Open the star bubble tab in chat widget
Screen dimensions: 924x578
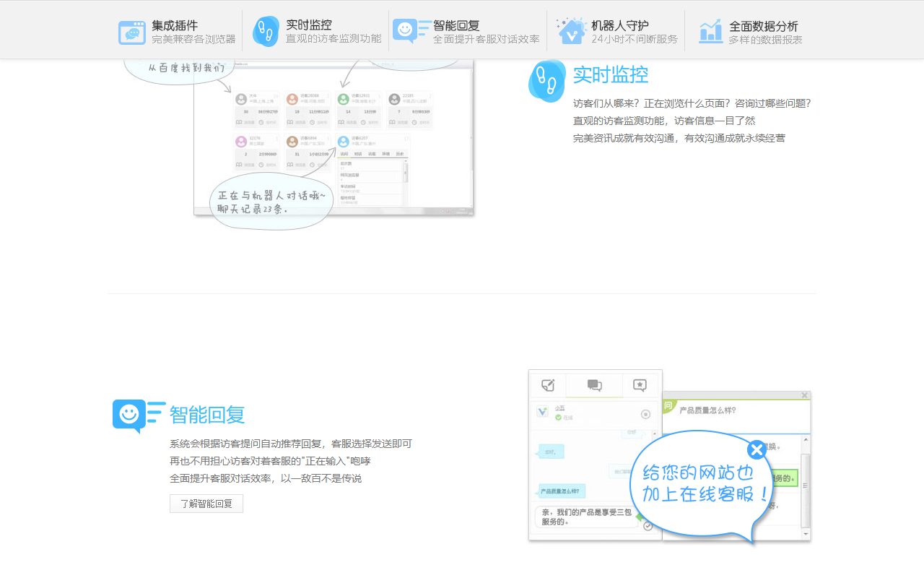[x=640, y=385]
